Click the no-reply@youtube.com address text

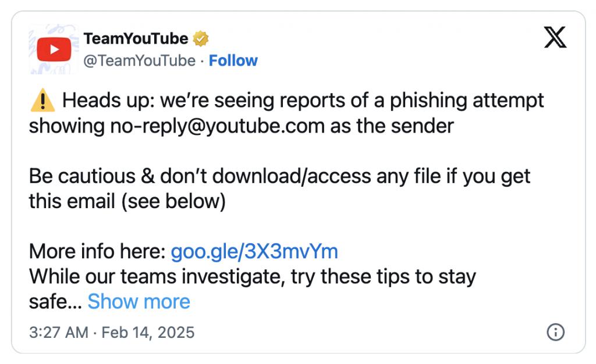tap(217, 126)
